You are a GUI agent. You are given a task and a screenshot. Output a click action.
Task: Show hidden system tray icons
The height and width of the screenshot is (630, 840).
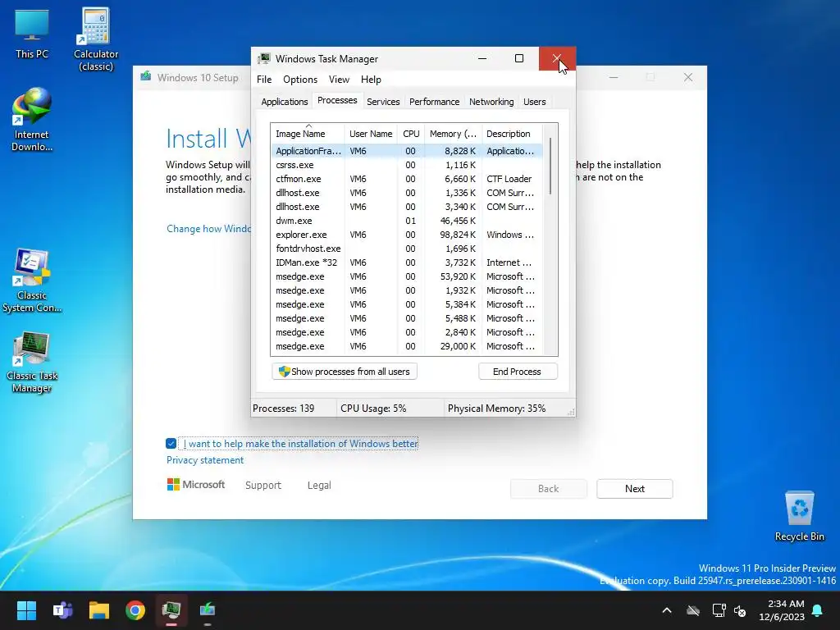tap(667, 610)
